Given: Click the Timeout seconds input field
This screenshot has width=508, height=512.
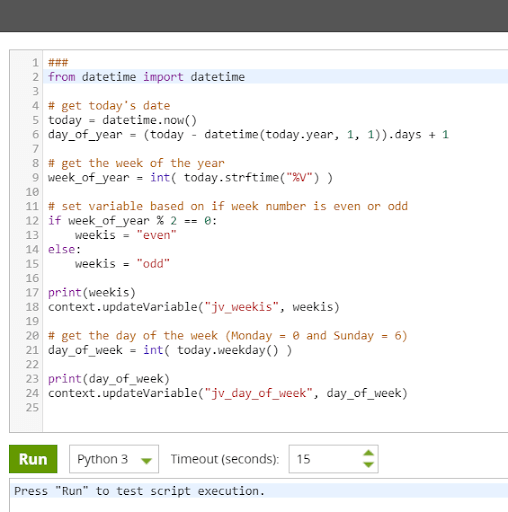Looking at the screenshot, I should click(333, 459).
